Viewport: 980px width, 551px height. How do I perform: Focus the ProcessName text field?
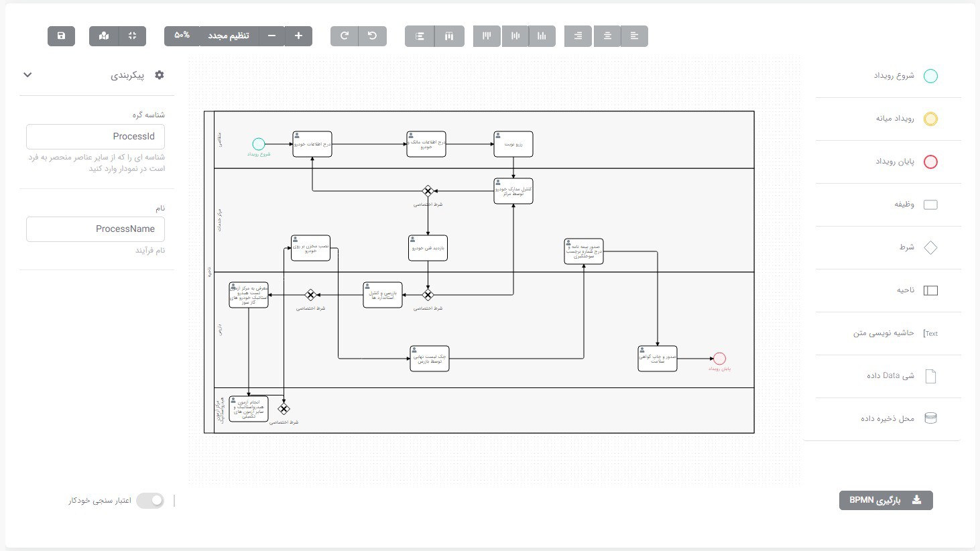(x=95, y=229)
